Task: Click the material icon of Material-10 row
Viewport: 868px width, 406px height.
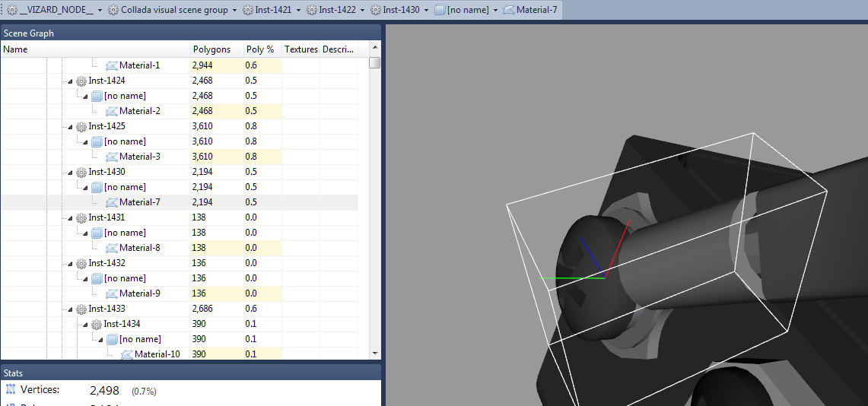Action: click(127, 354)
